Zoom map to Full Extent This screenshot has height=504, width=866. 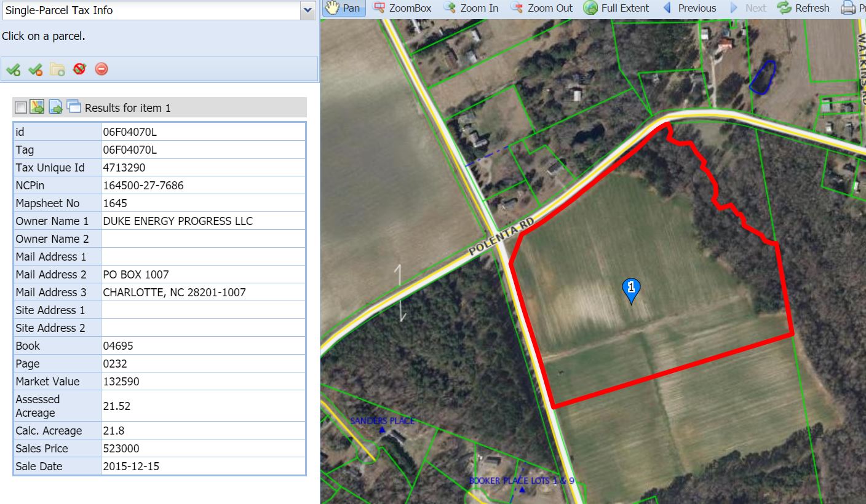(616, 8)
